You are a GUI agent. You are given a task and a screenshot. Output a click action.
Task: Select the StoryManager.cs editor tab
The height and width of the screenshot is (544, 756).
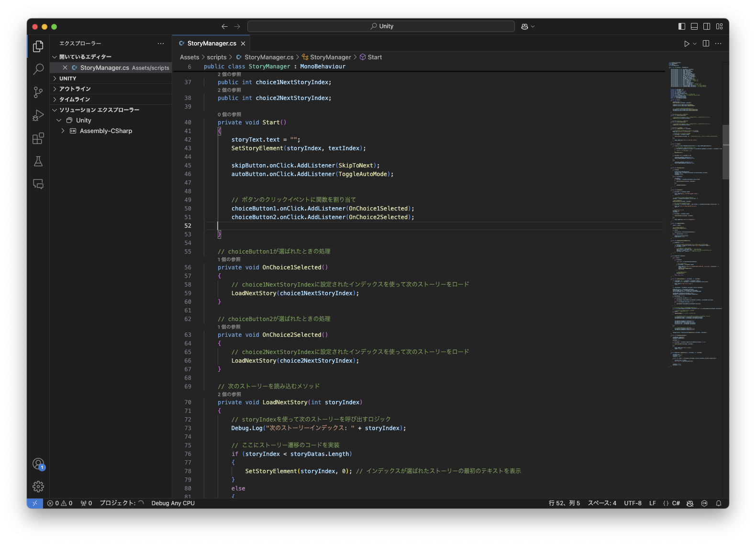pos(211,44)
